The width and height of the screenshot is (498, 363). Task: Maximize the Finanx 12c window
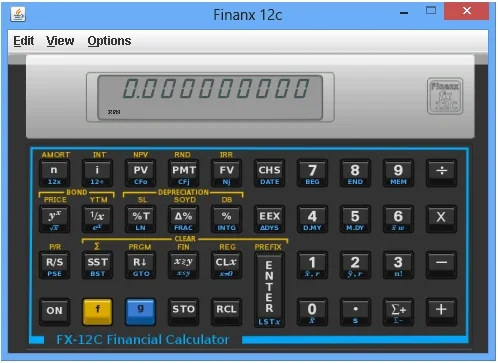[431, 11]
